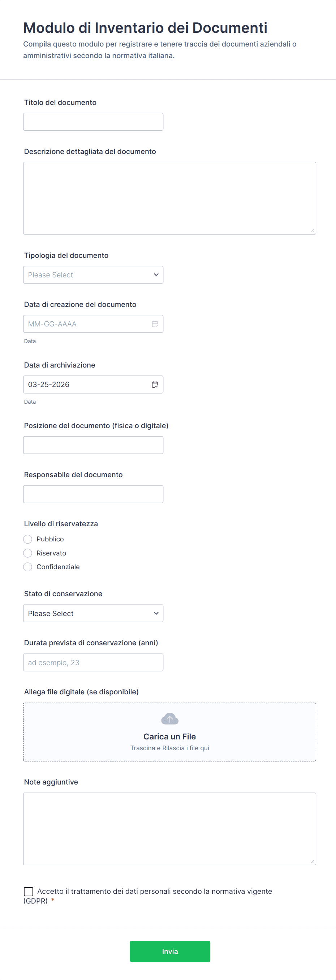Click the cloud upload icon
Screen dimensions: 336x980
169,718
